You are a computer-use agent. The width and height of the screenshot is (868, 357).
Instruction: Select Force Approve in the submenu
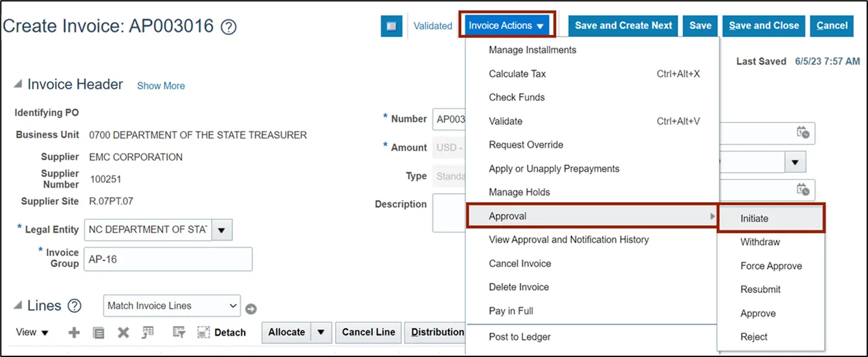(771, 266)
